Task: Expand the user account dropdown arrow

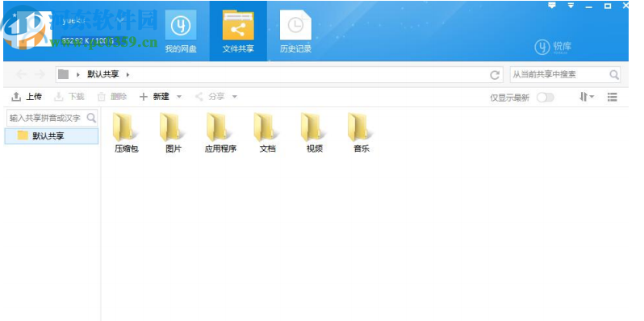Action: tap(121, 19)
